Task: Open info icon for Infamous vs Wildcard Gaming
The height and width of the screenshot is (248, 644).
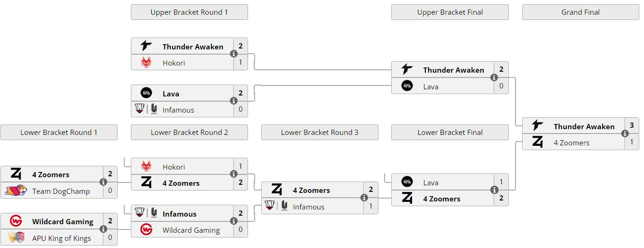Action: (234, 221)
